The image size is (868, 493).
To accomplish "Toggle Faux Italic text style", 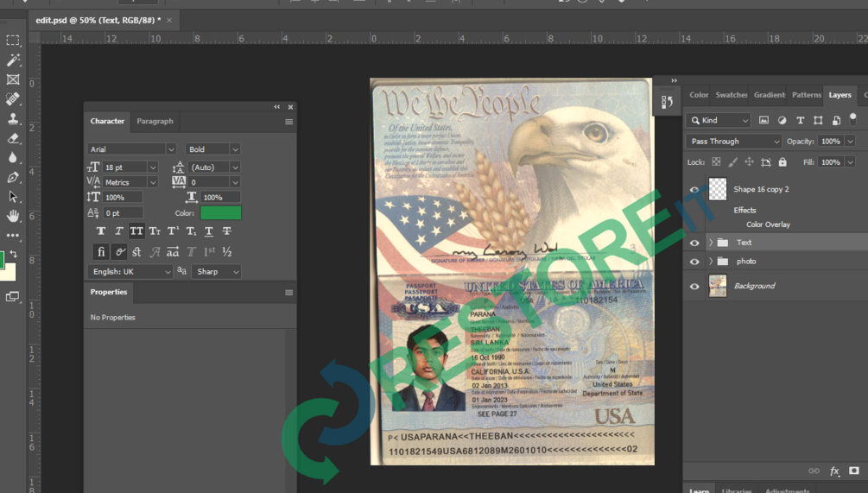I will (118, 231).
